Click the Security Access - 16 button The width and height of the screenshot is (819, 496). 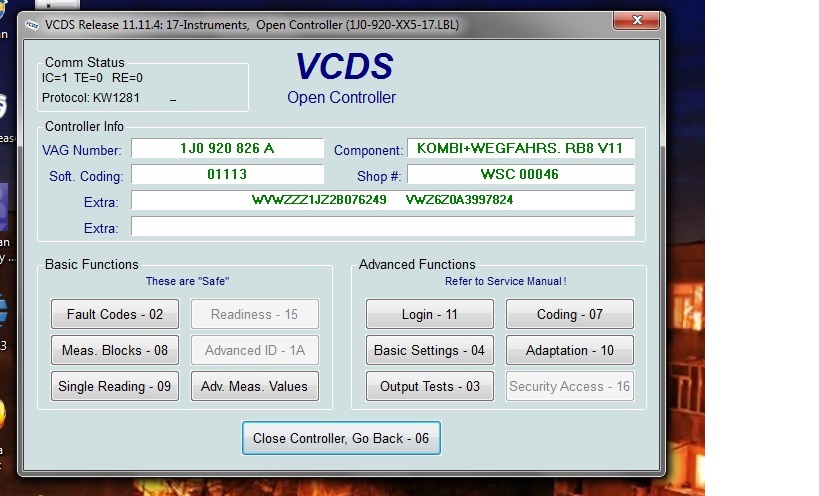click(570, 386)
